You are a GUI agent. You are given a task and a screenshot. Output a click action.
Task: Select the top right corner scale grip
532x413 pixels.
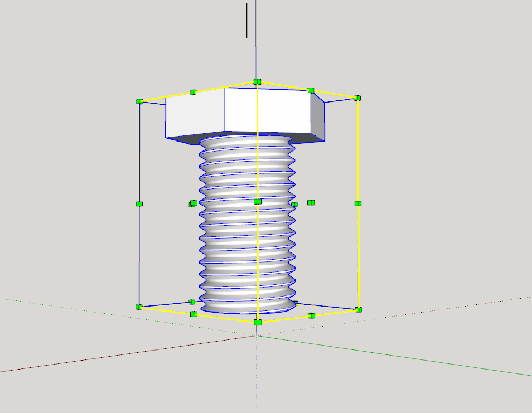357,98
